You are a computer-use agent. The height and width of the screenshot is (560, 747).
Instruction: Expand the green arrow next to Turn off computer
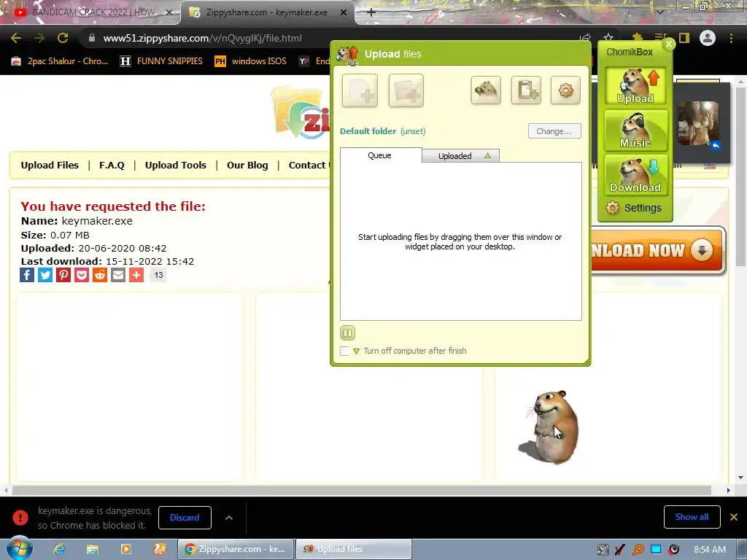356,351
